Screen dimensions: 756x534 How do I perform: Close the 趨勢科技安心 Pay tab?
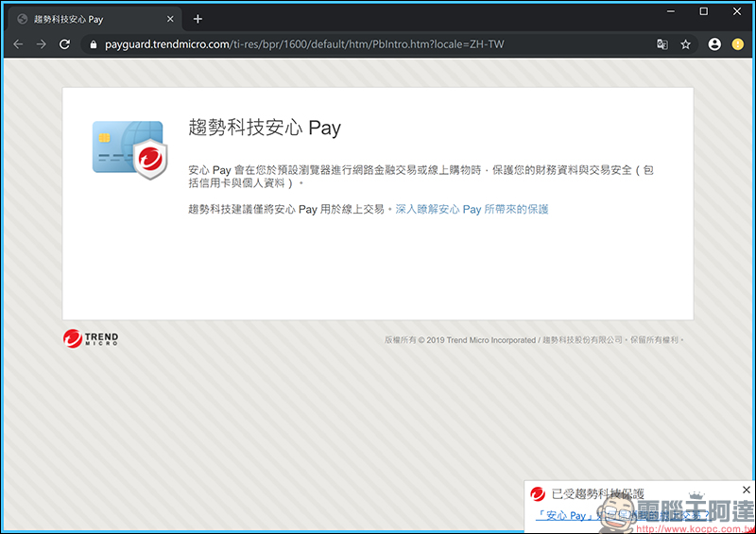tap(170, 19)
